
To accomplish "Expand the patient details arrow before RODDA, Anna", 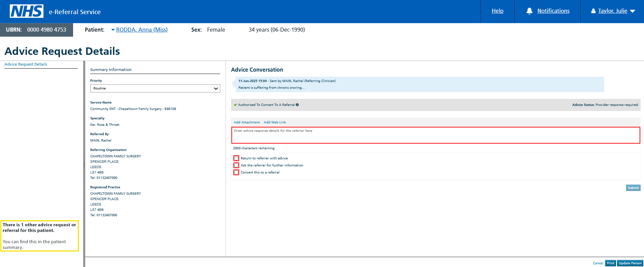I will point(113,30).
